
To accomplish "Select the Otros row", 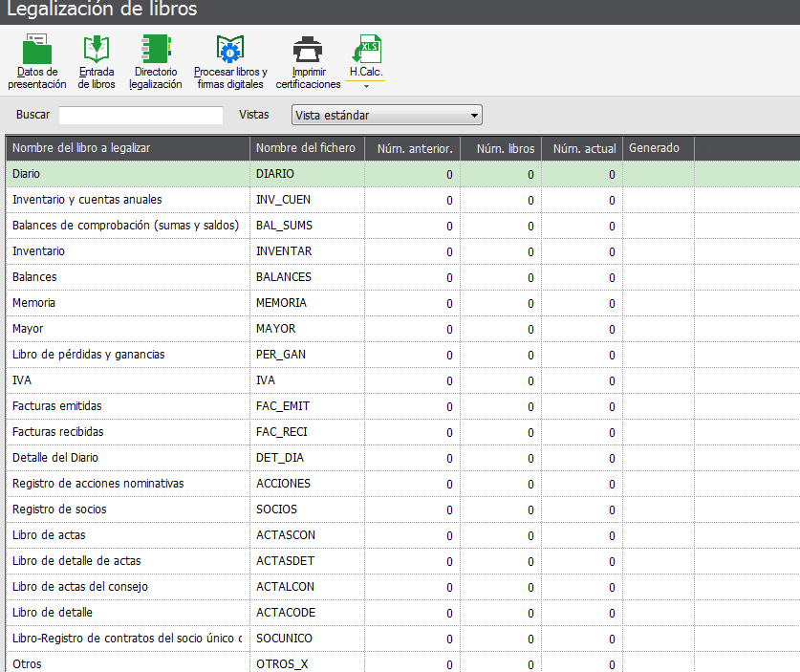I will [x=403, y=662].
